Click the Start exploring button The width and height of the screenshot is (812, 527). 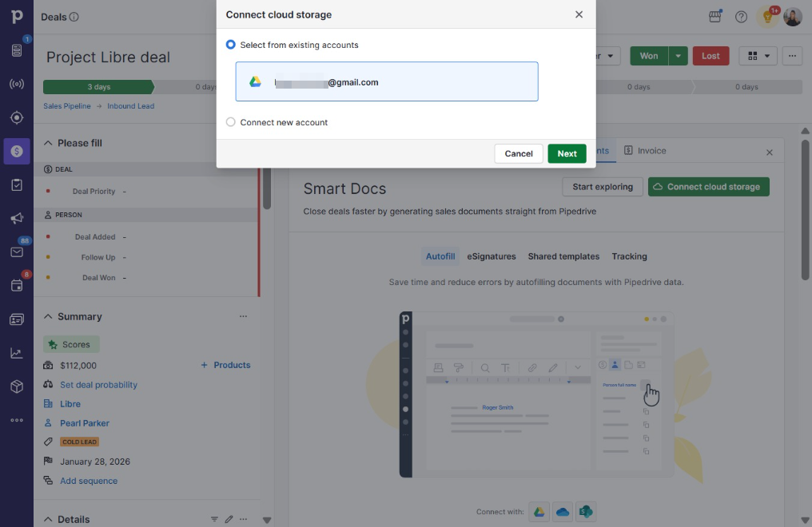(x=603, y=187)
